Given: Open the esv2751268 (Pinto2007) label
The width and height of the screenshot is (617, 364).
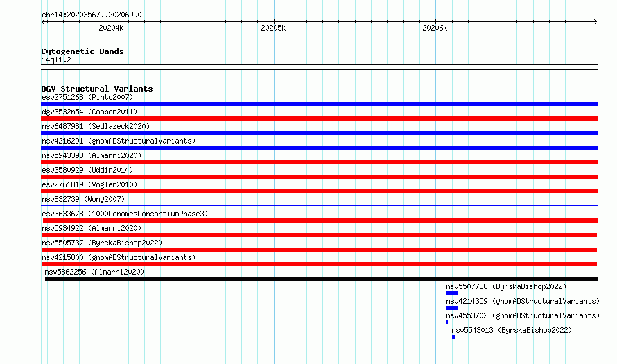Looking at the screenshot, I should coord(87,97).
